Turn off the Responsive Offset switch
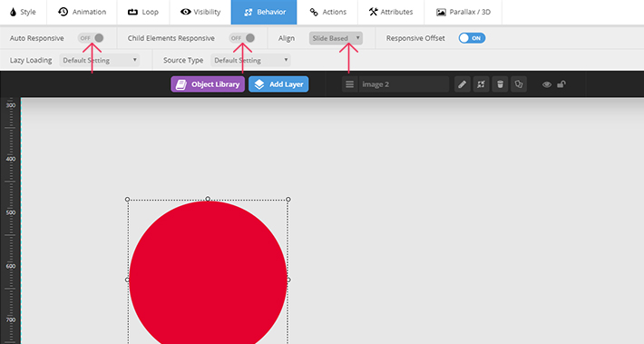 pyautogui.click(x=472, y=38)
